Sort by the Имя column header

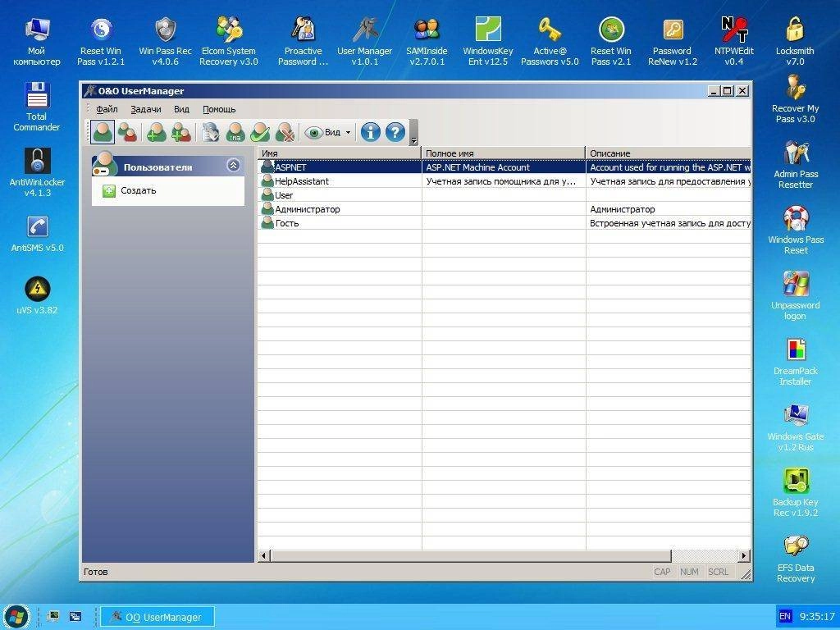point(340,153)
